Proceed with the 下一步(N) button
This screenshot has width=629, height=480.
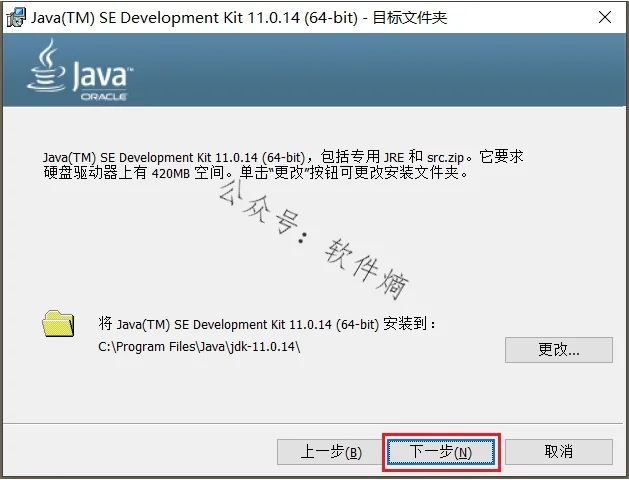coord(441,452)
